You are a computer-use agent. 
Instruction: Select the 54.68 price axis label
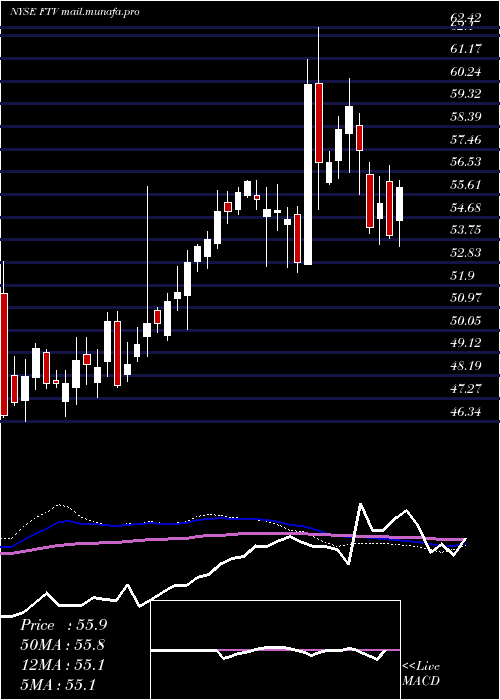coord(466,207)
